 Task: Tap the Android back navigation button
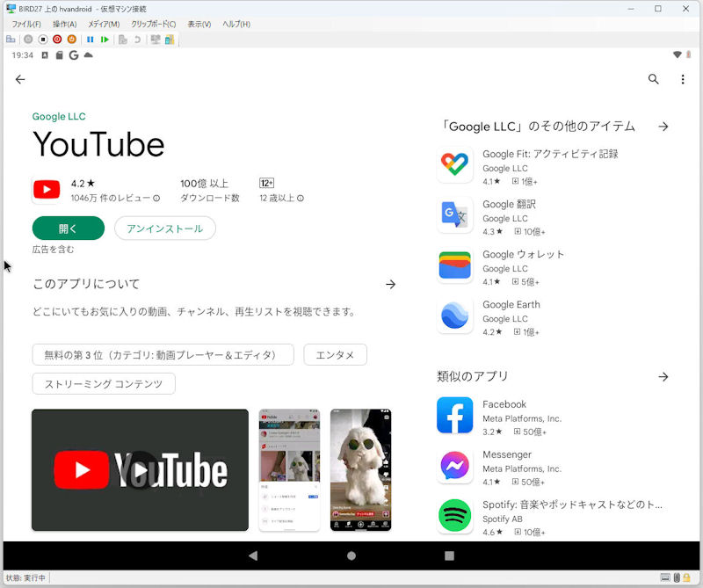click(253, 555)
